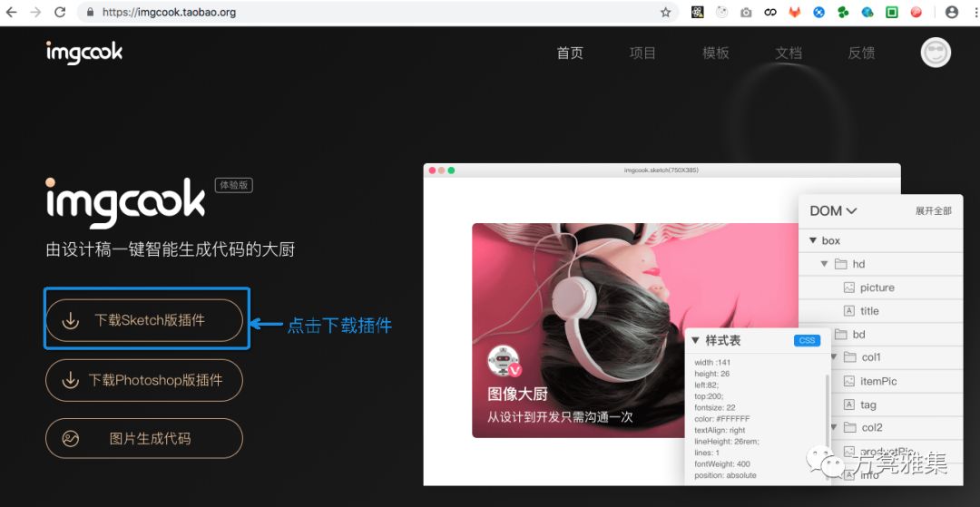Click 'fontsize: 22' style line
The height and width of the screenshot is (507, 980).
[x=714, y=407]
